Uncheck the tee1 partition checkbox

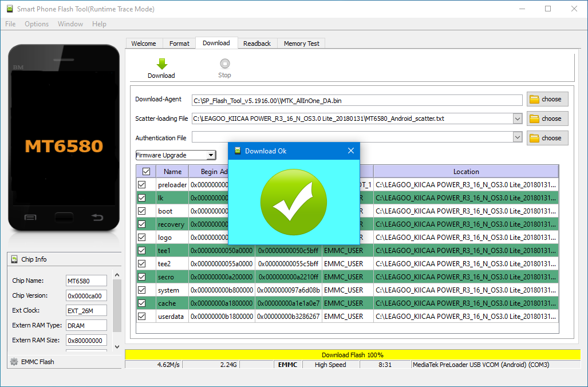coord(142,250)
